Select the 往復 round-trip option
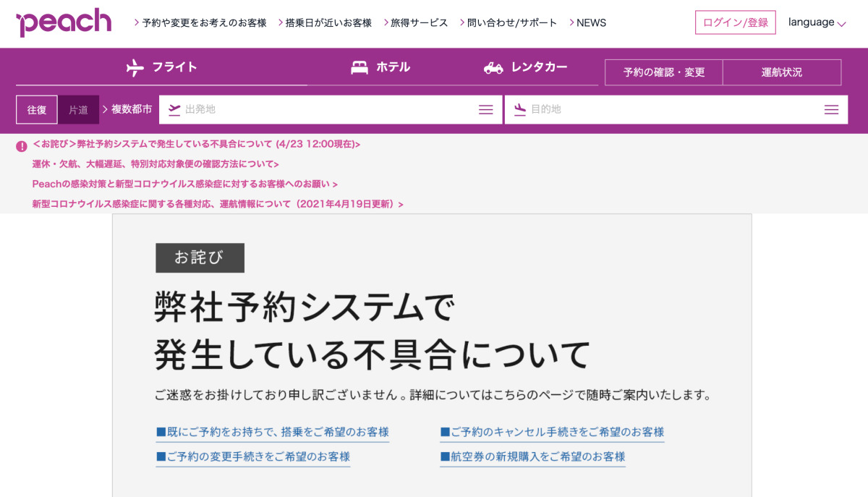This screenshot has width=868, height=497. 37,109
